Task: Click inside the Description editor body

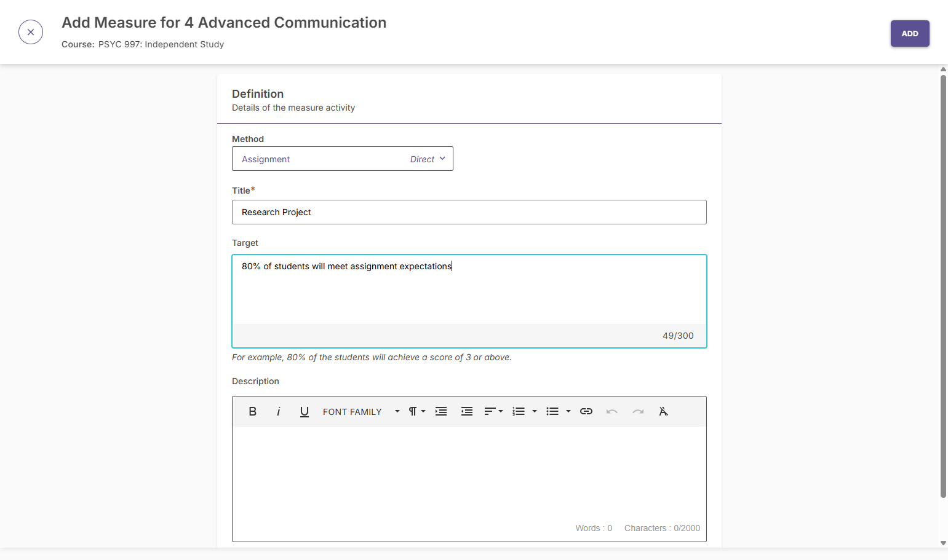Action: 469,473
